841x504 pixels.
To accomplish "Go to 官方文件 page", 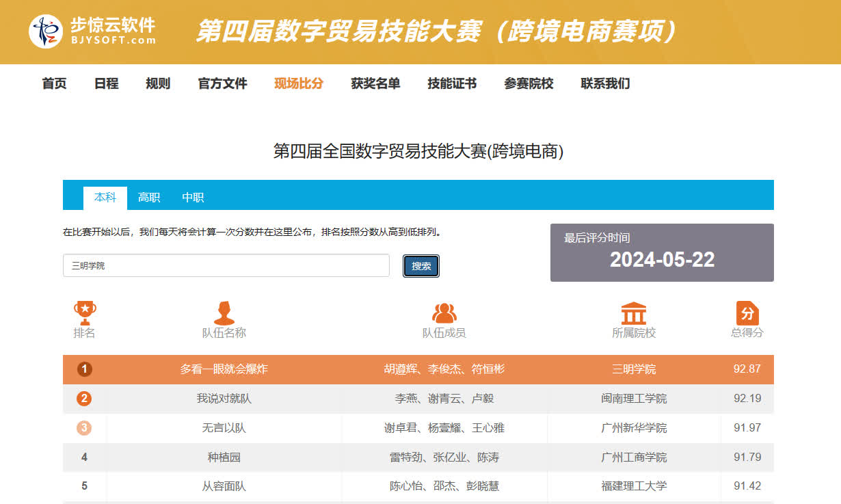I will click(x=222, y=83).
